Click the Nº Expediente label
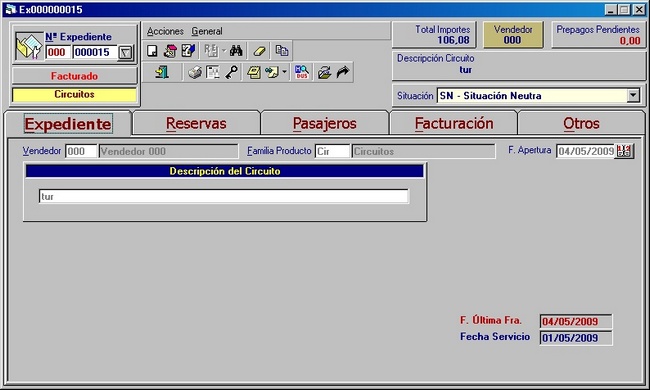650x390 pixels. [78, 37]
